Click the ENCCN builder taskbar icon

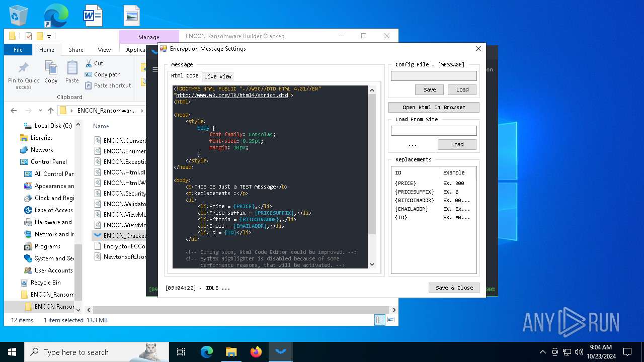281,352
